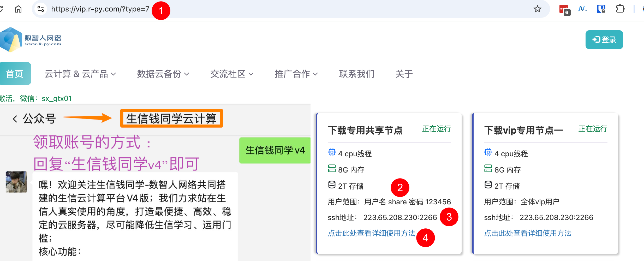Open the browser extensions puzzle icon
This screenshot has width=644, height=261.
(x=620, y=9)
